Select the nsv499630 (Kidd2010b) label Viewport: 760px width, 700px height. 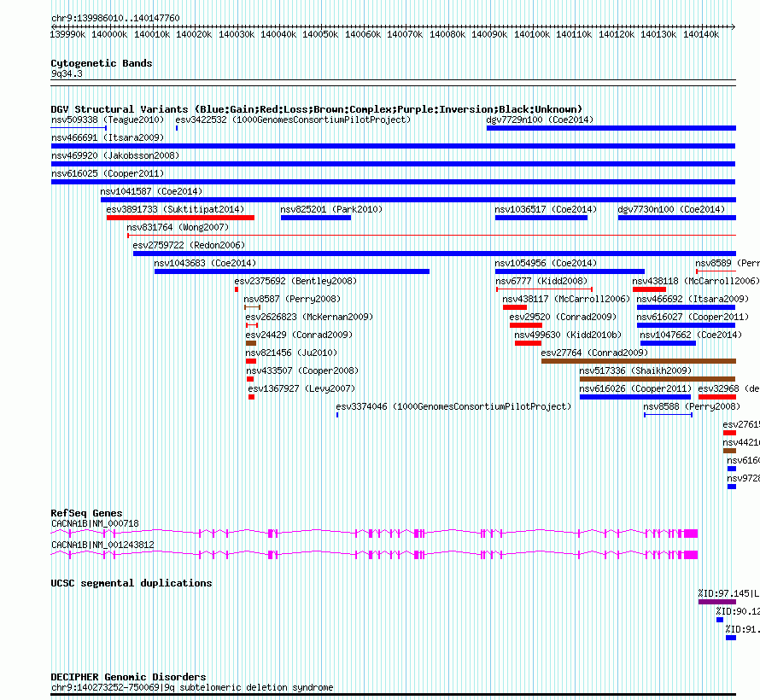pos(568,335)
